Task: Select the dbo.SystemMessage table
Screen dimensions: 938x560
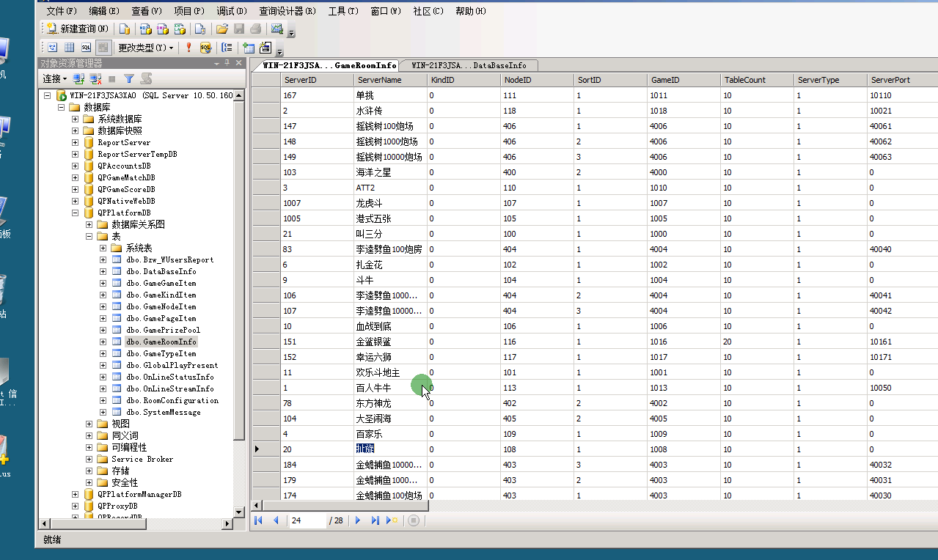Action: point(163,412)
